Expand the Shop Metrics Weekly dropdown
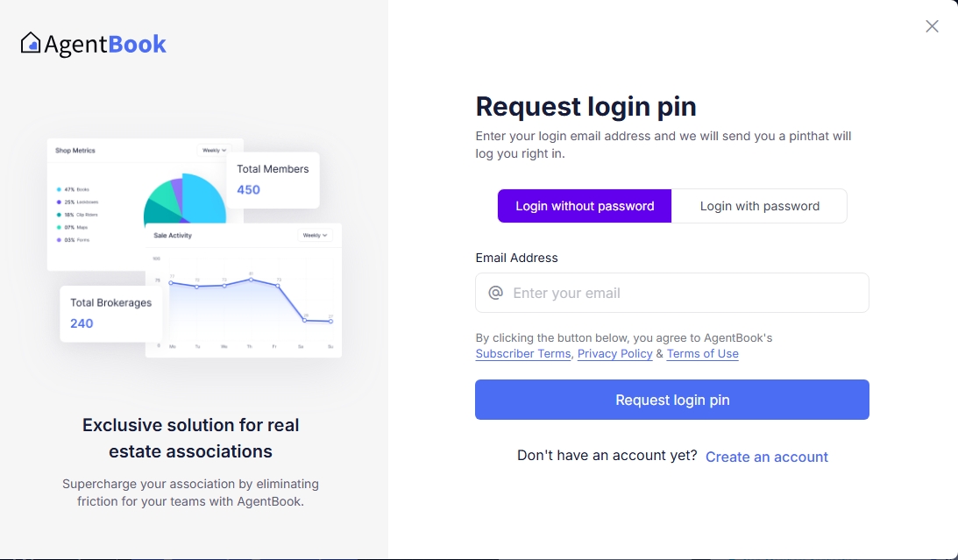Image resolution: width=958 pixels, height=560 pixels. click(x=214, y=150)
